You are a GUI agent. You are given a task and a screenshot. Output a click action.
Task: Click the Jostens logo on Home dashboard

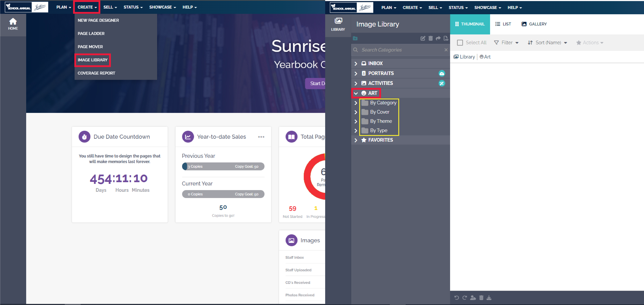point(40,7)
